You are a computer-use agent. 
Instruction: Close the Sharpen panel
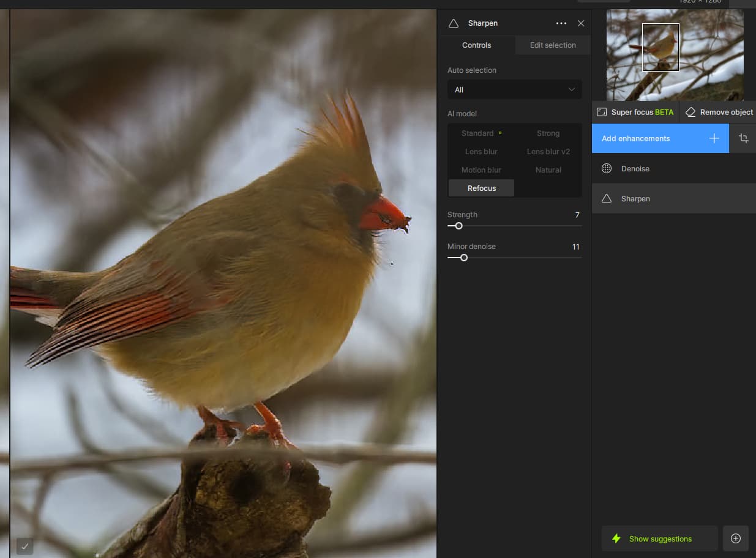click(x=581, y=23)
